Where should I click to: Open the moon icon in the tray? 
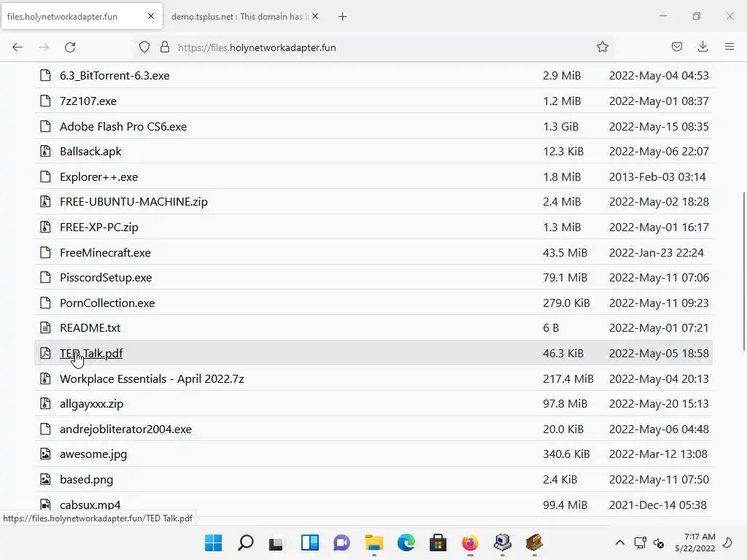coord(727,542)
